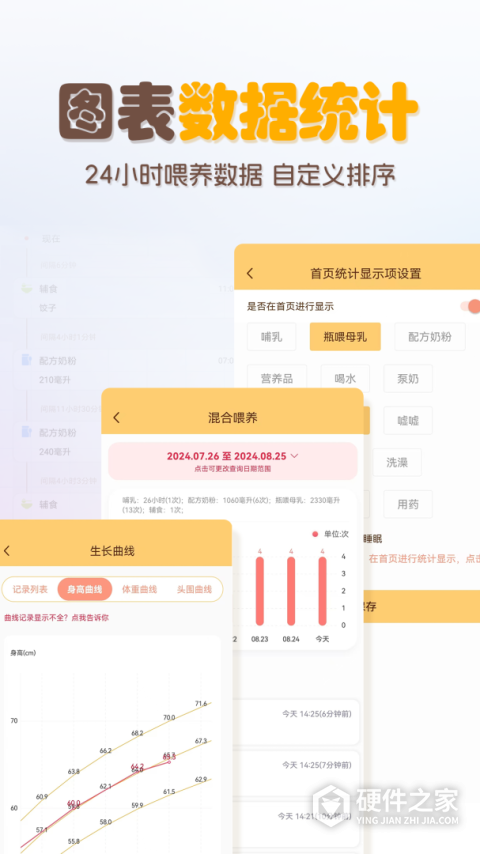Toggle 是否在首页进行显示 switch
This screenshot has width=480, height=854.
tap(471, 306)
